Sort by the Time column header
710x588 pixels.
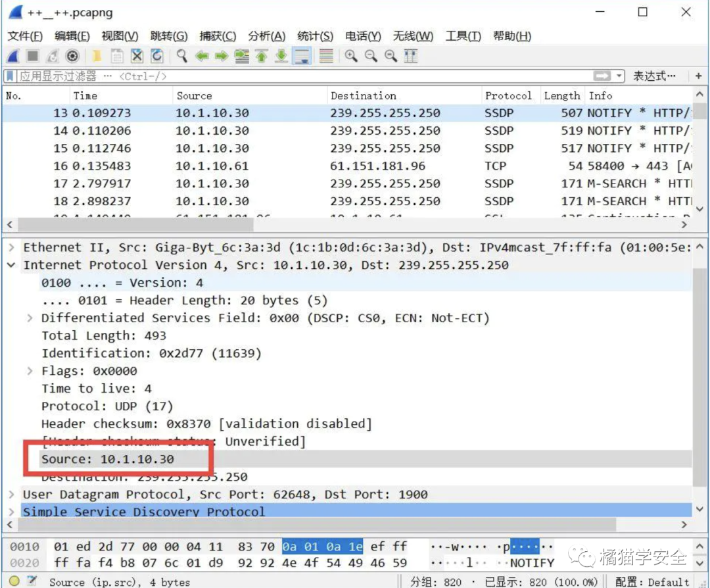point(122,95)
